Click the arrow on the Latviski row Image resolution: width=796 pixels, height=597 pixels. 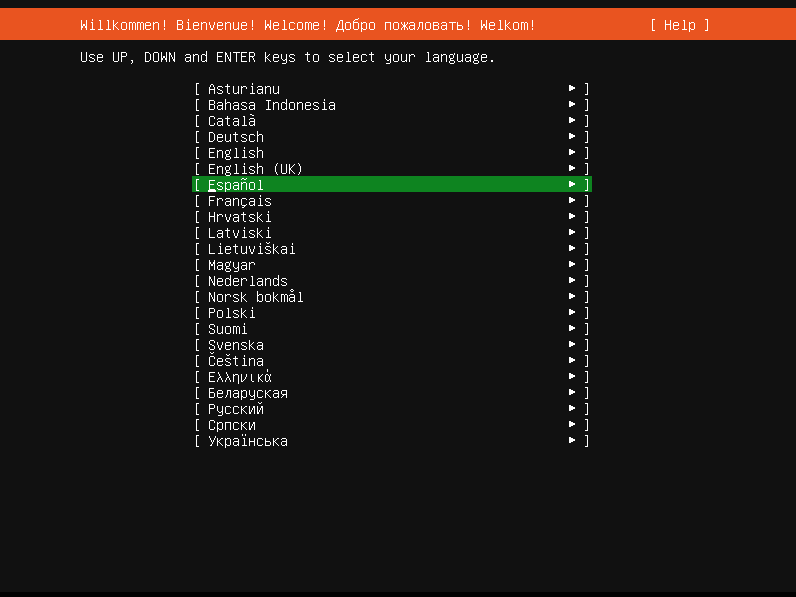point(572,233)
